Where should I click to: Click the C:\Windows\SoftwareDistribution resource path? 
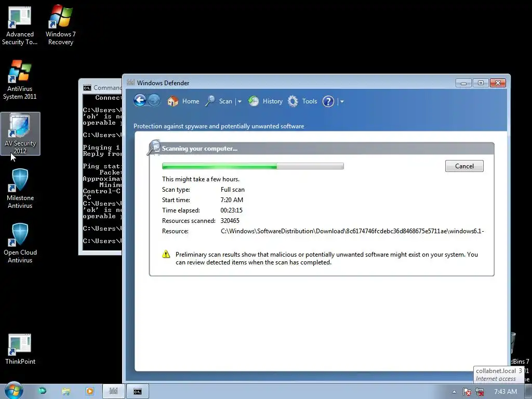(x=352, y=231)
